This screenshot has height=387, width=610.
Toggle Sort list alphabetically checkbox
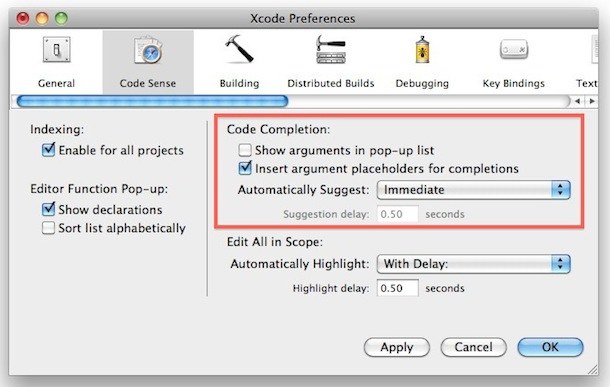click(48, 228)
